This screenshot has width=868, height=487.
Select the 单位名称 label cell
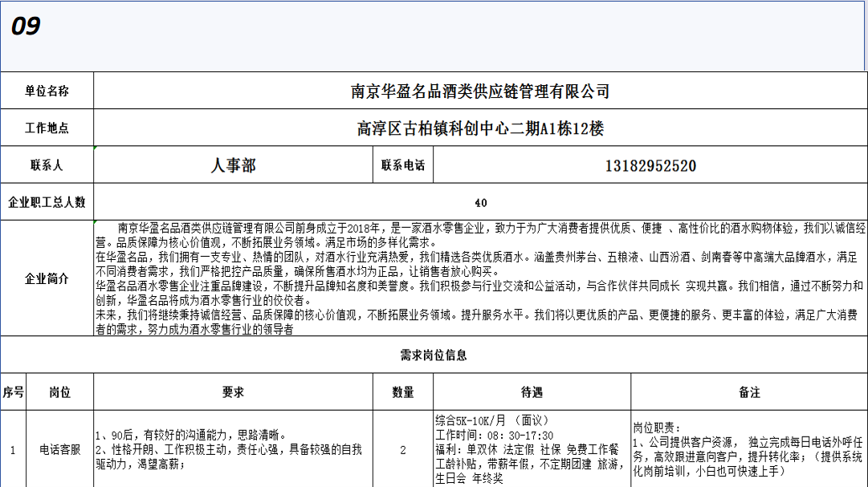47,91
